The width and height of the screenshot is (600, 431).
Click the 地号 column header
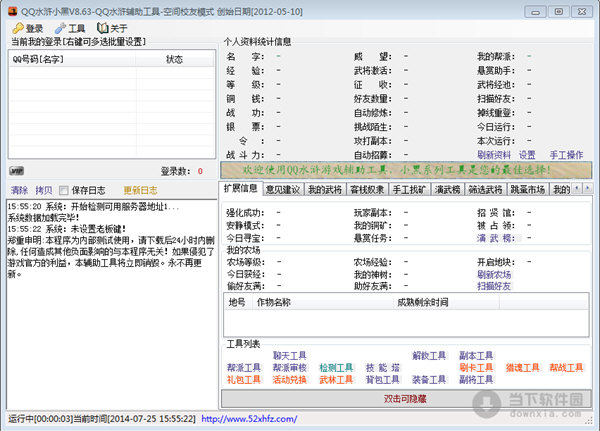[237, 302]
